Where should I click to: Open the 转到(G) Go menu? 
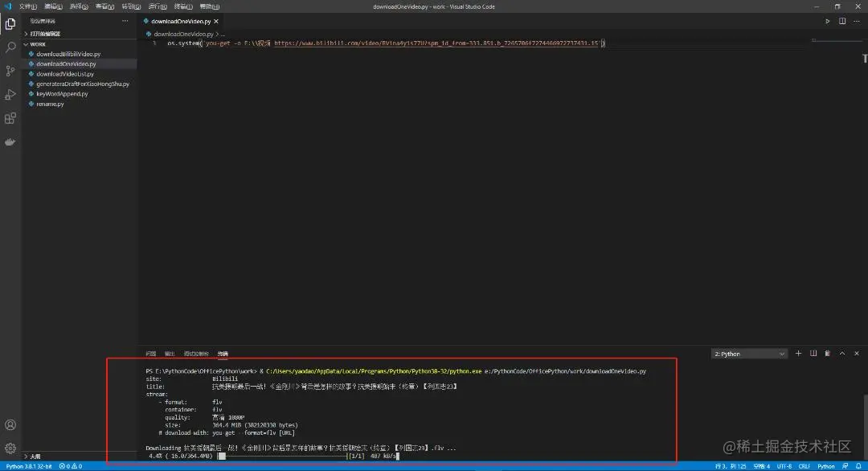(x=131, y=6)
